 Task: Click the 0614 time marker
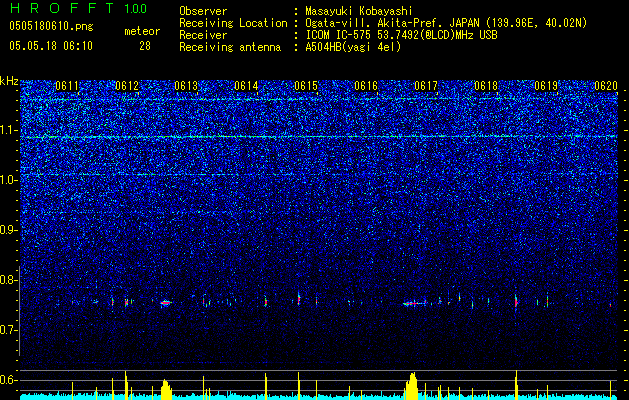pos(246,86)
